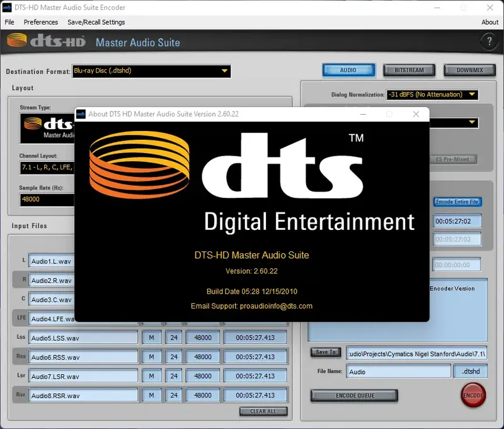Open help via the question mark icon

pyautogui.click(x=490, y=42)
